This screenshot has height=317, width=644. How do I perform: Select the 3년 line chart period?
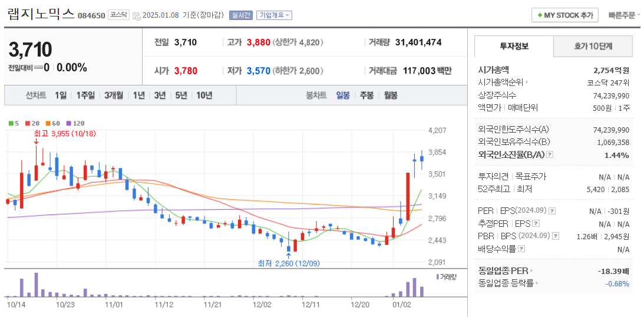pos(160,95)
